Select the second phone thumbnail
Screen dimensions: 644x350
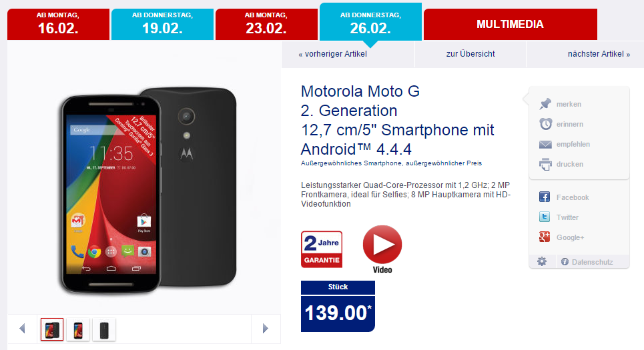tap(78, 329)
